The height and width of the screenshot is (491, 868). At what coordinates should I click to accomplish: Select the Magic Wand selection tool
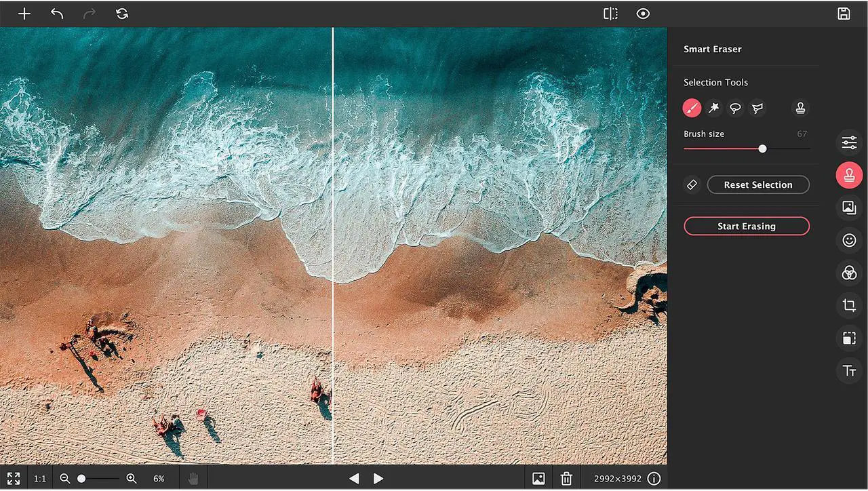click(713, 108)
